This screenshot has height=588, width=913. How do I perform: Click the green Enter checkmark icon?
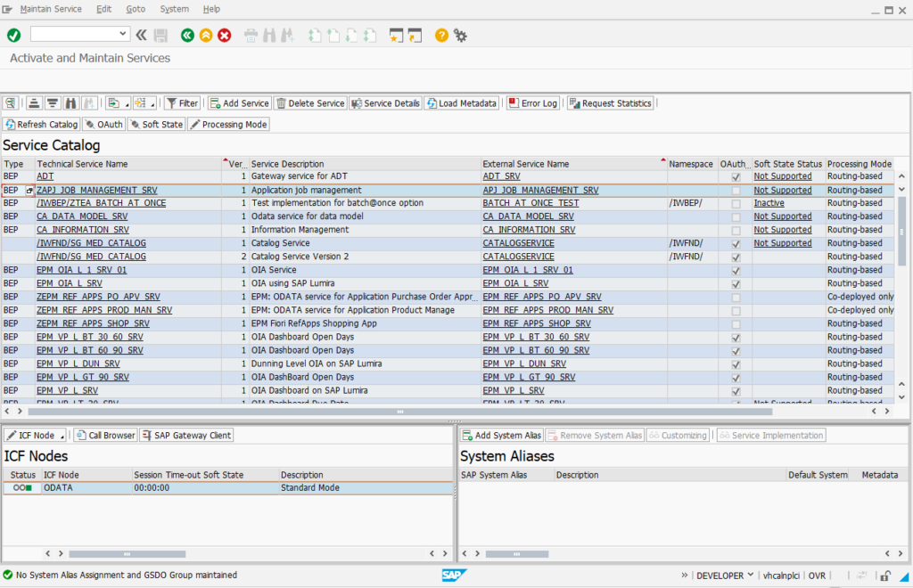[14, 36]
